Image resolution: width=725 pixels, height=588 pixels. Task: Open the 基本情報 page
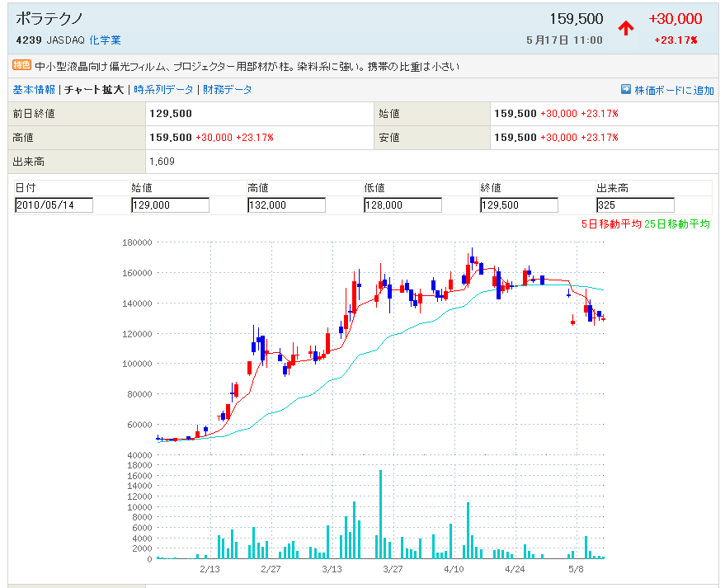(34, 90)
